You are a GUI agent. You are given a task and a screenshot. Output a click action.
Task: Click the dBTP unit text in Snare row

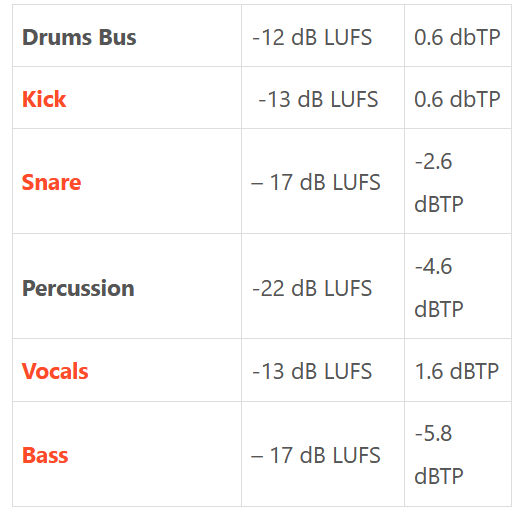coord(439,204)
